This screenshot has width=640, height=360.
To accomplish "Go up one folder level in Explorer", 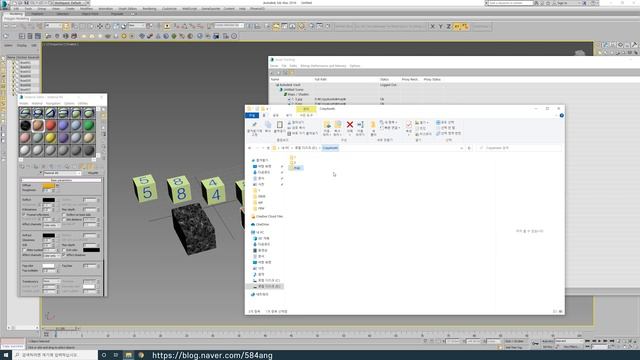I will point(268,148).
